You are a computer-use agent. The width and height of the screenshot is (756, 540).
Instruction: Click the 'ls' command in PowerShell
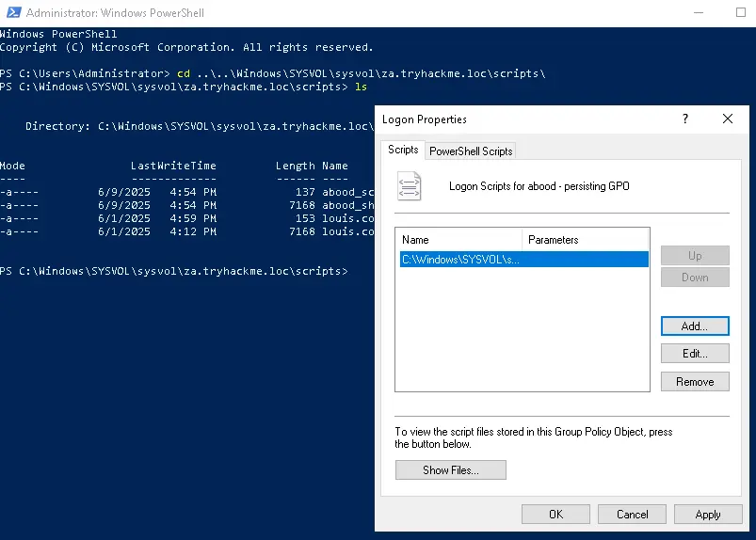coord(361,87)
